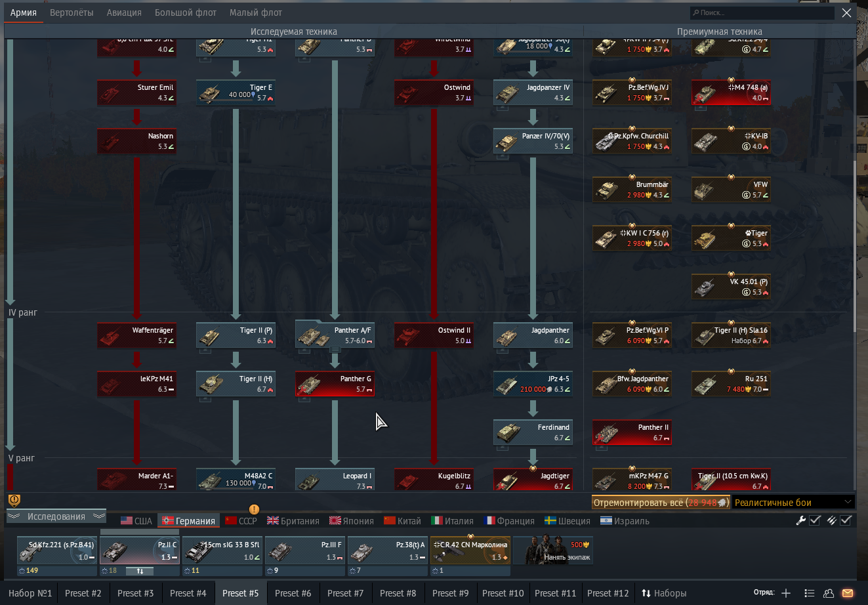Select the Panzer IV/70(V) card
The width and height of the screenshot is (868, 605).
[x=533, y=141]
